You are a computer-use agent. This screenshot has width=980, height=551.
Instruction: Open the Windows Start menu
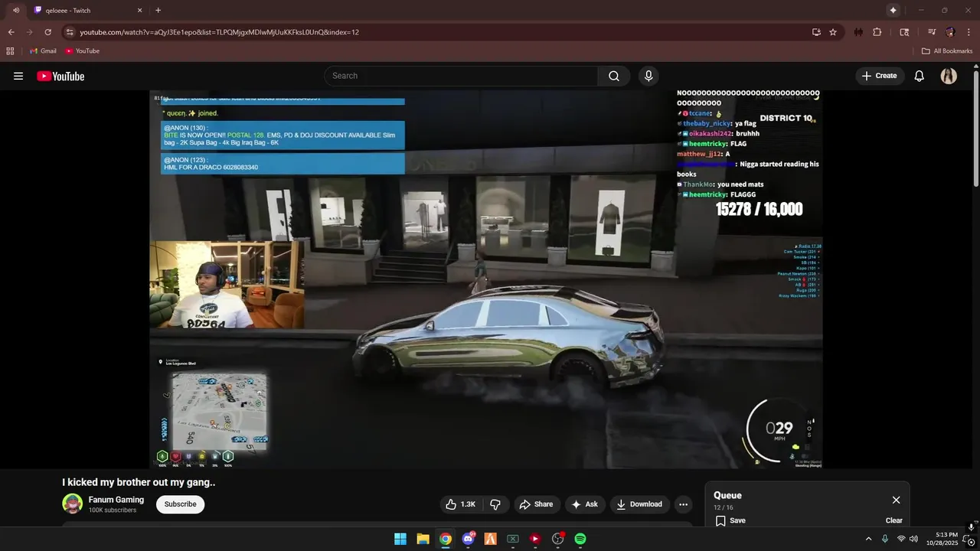(400, 539)
